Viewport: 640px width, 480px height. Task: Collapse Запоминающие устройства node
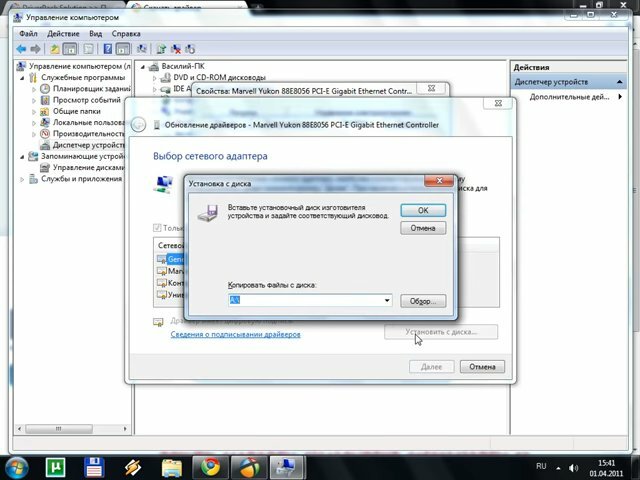click(22, 156)
